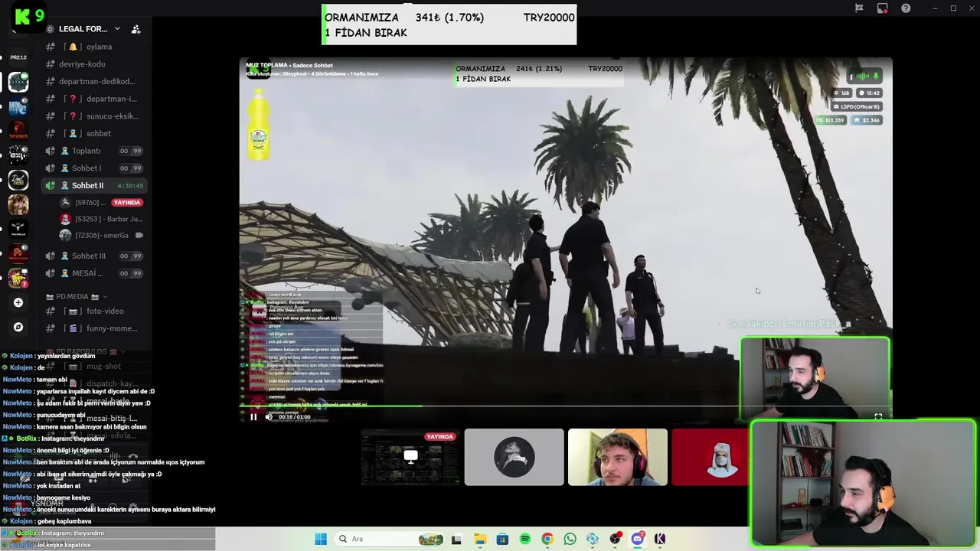Open the PR2.1.2 server icon

point(18,57)
